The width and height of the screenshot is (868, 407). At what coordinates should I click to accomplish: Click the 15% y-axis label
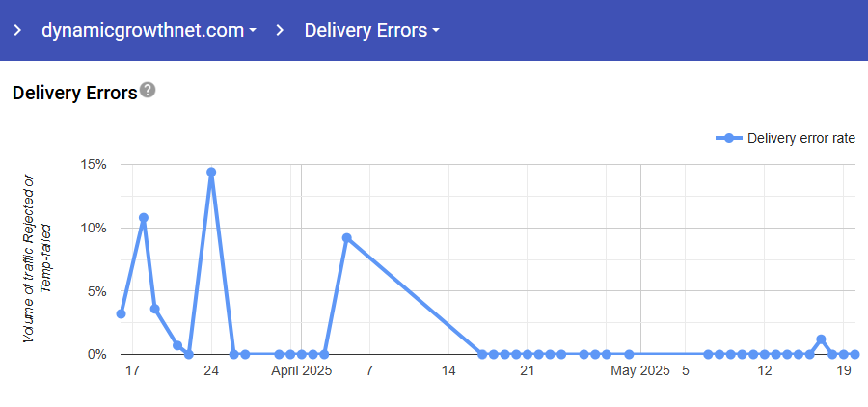pyautogui.click(x=94, y=164)
